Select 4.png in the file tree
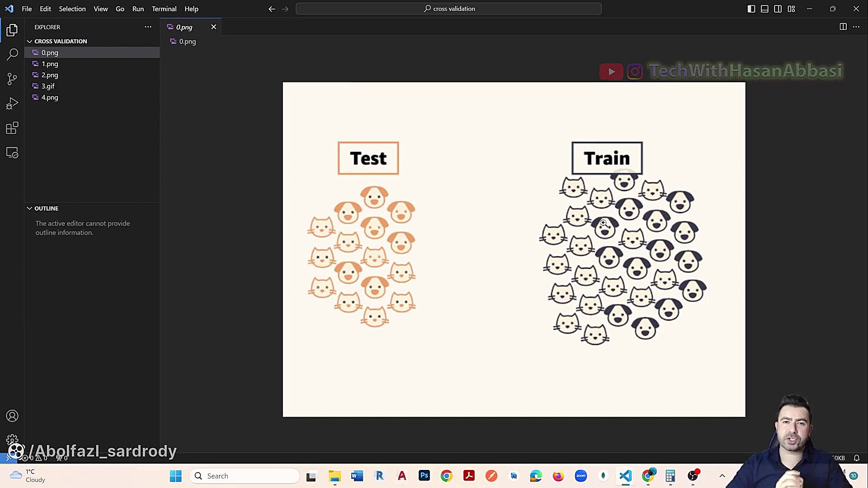Image resolution: width=868 pixels, height=488 pixels. [92, 97]
